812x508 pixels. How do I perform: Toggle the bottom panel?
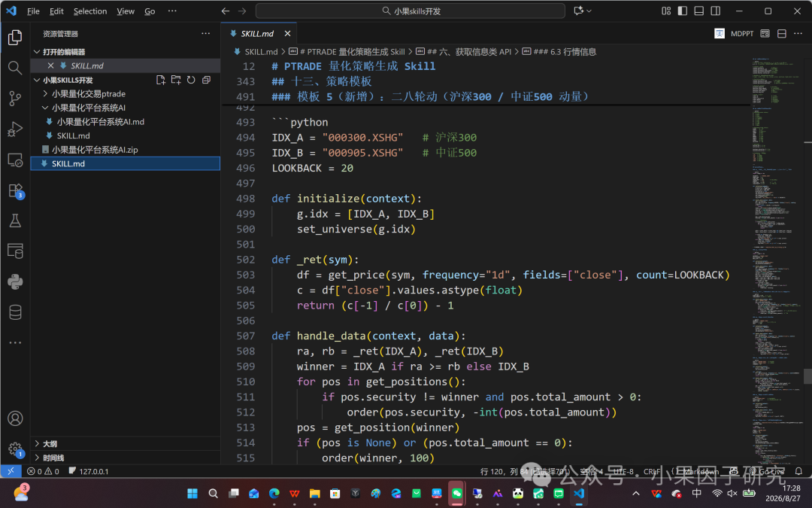click(699, 11)
